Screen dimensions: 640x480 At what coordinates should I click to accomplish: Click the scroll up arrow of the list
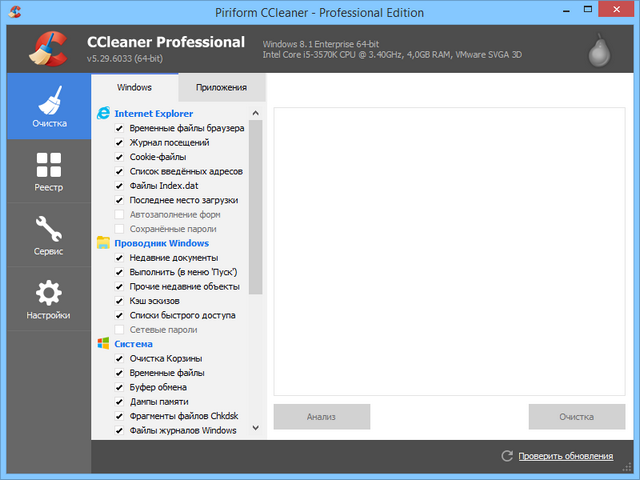256,113
